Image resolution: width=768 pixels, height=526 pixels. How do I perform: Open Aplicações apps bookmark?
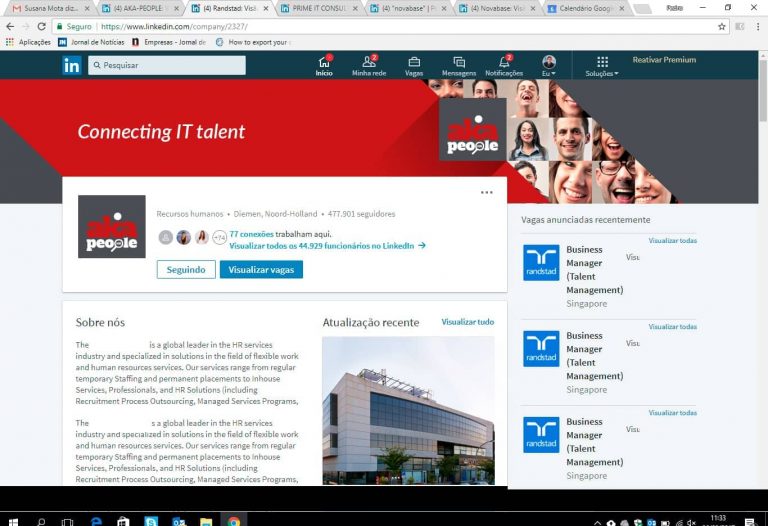point(28,42)
